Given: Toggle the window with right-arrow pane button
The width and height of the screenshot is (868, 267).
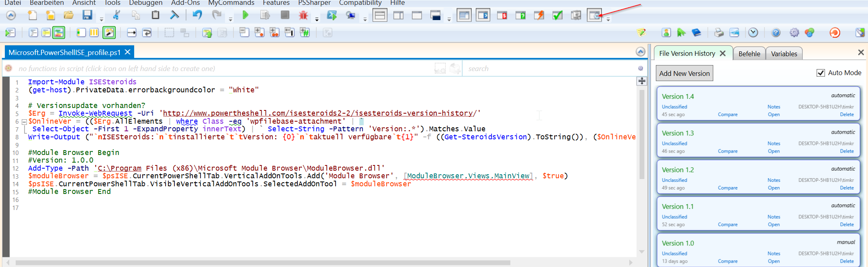Looking at the screenshot, I should click(x=483, y=15).
